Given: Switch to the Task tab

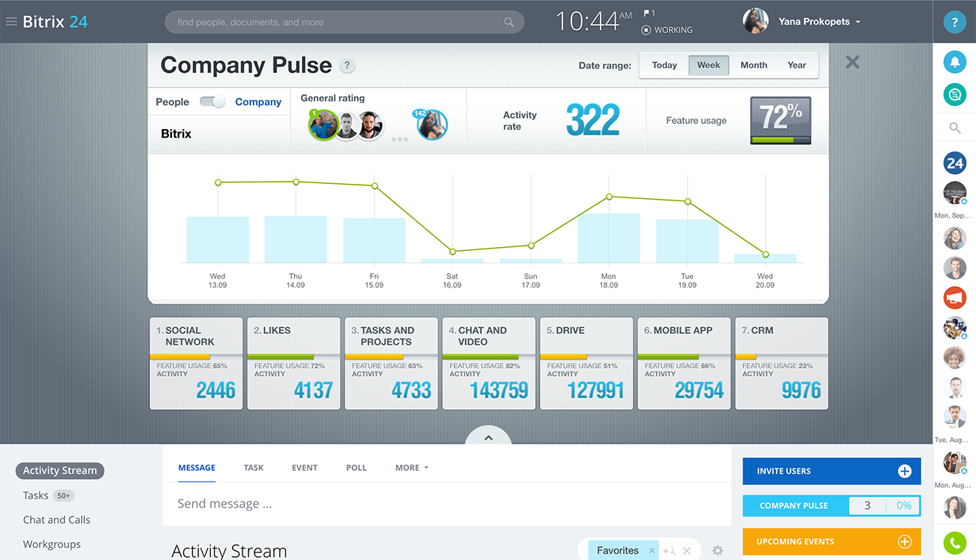Looking at the screenshot, I should click(x=254, y=468).
